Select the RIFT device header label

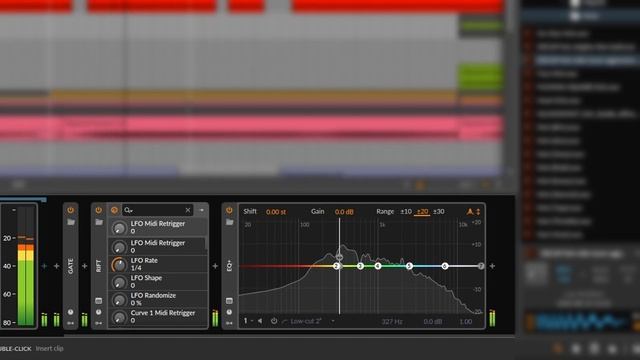coord(98,266)
